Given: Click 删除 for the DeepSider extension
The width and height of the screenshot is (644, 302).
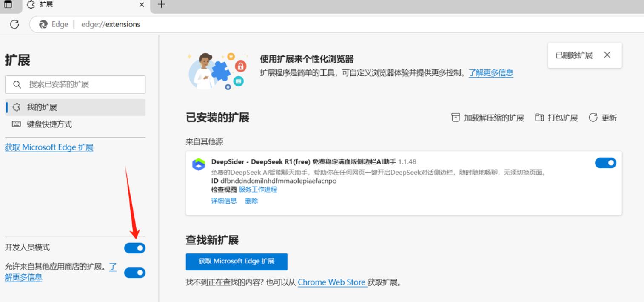Looking at the screenshot, I should coord(251,201).
